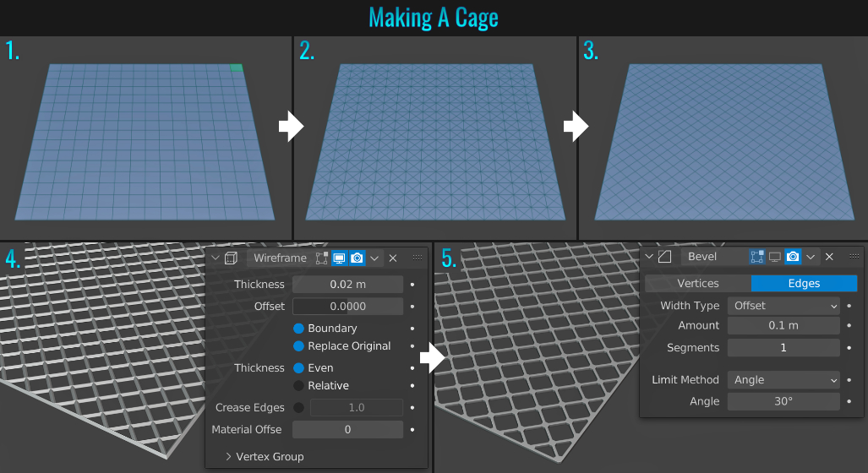Click the Bevel modifier name field

(x=714, y=257)
